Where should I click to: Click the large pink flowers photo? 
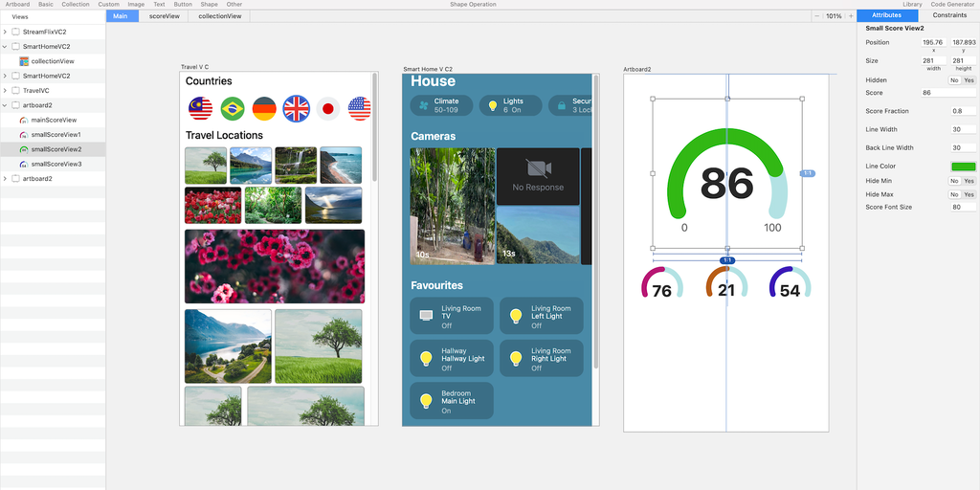[275, 266]
